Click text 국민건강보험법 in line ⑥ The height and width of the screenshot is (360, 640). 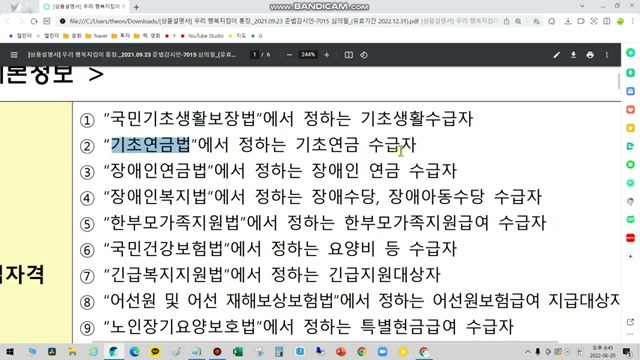(167, 249)
